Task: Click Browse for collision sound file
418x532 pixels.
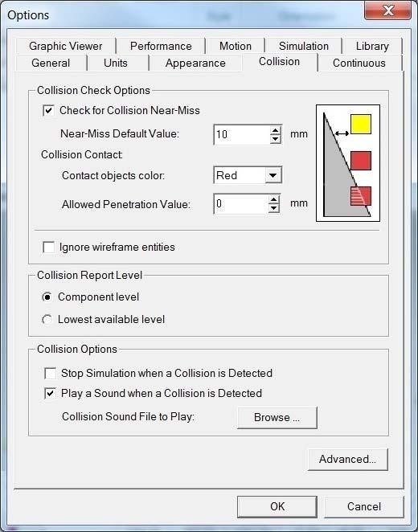Action: coord(277,417)
